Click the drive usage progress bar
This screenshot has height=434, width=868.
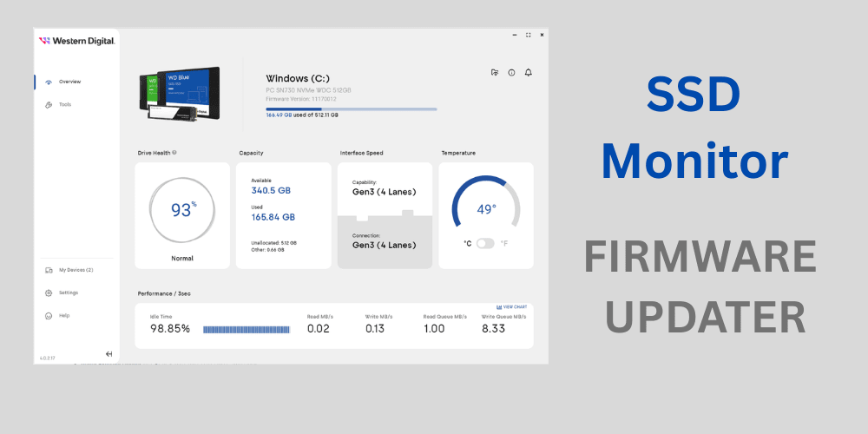[x=352, y=109]
